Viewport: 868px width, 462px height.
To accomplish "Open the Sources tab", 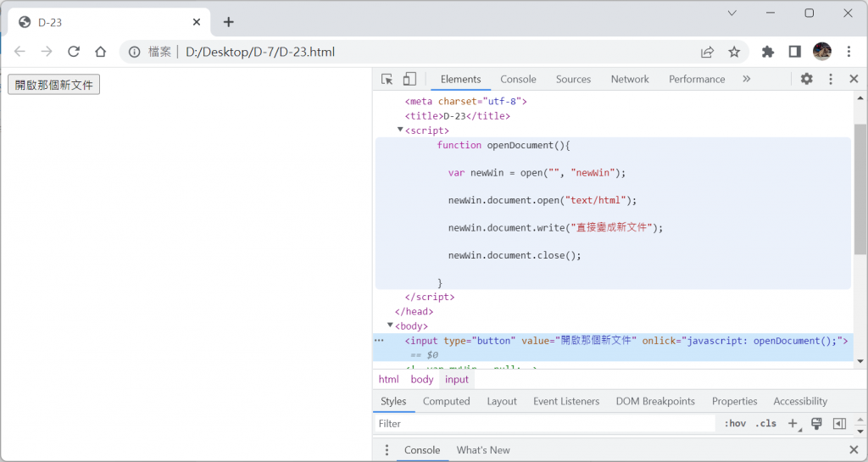I will 573,79.
